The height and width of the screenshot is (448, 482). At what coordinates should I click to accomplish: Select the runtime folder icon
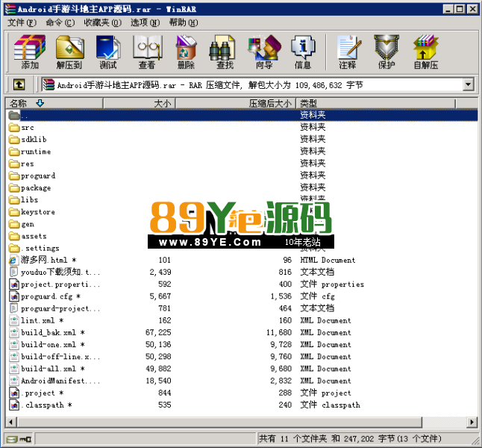click(x=14, y=152)
